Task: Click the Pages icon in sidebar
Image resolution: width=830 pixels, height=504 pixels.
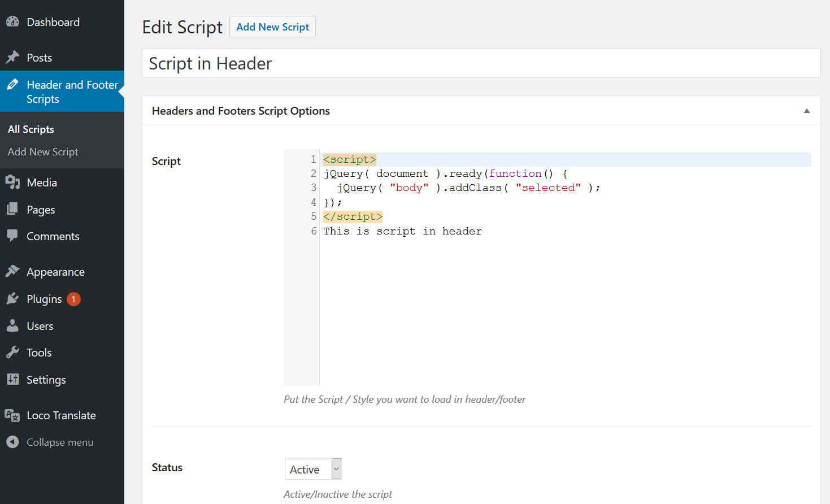Action: pos(12,210)
